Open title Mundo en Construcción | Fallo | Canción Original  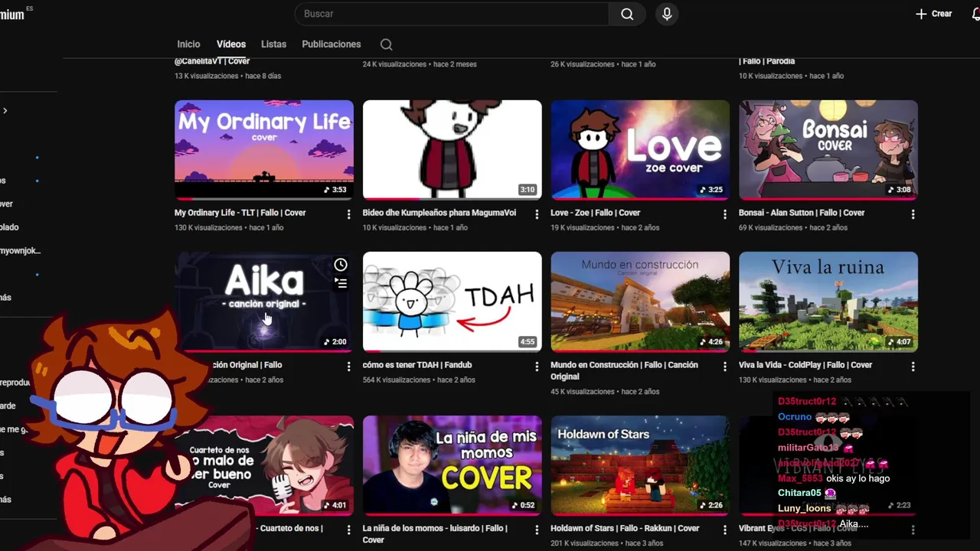[625, 370]
